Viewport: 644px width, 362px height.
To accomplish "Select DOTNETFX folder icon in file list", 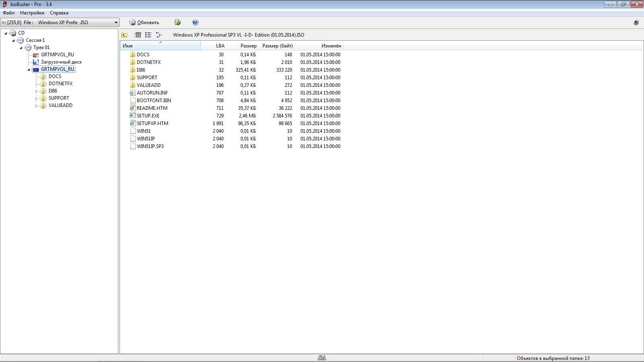I will pos(133,62).
